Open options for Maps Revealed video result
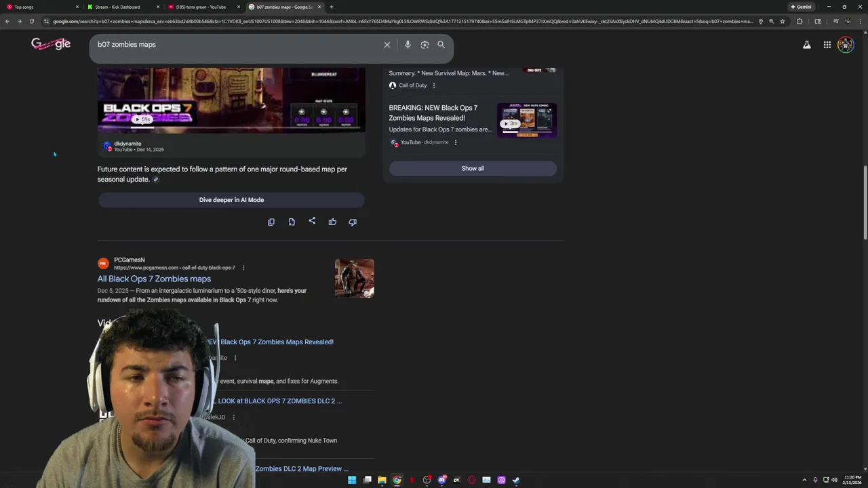The height and width of the screenshot is (488, 868). point(235,358)
